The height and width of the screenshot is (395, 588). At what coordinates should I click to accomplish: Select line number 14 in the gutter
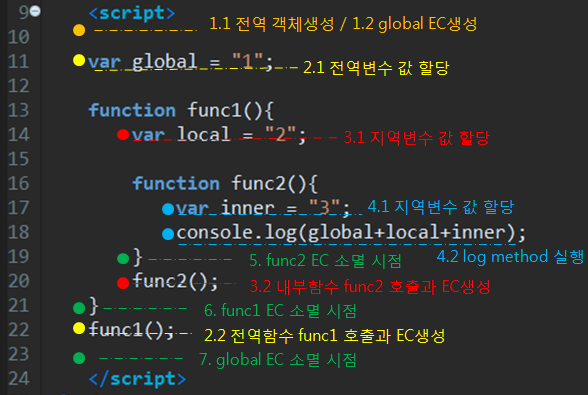18,135
